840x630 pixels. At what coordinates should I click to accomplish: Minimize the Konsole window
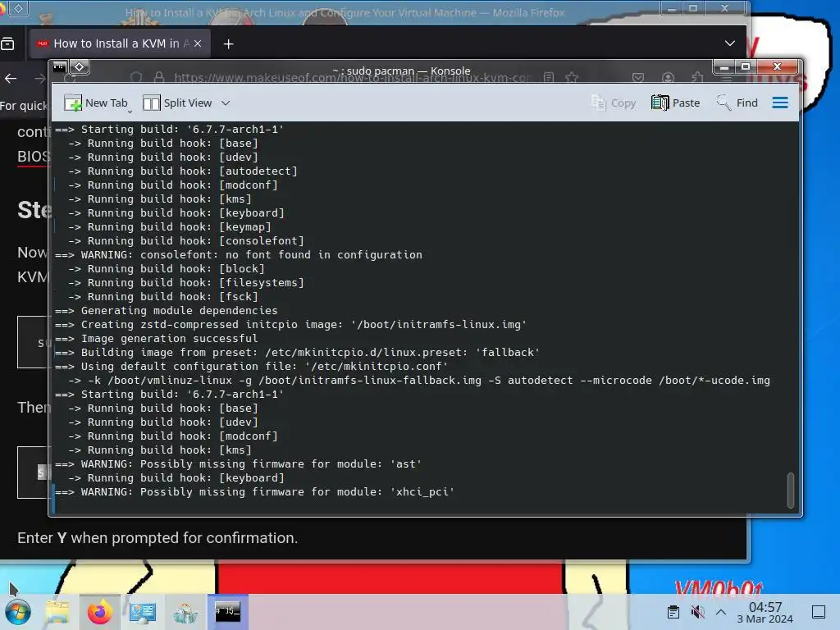pos(724,67)
